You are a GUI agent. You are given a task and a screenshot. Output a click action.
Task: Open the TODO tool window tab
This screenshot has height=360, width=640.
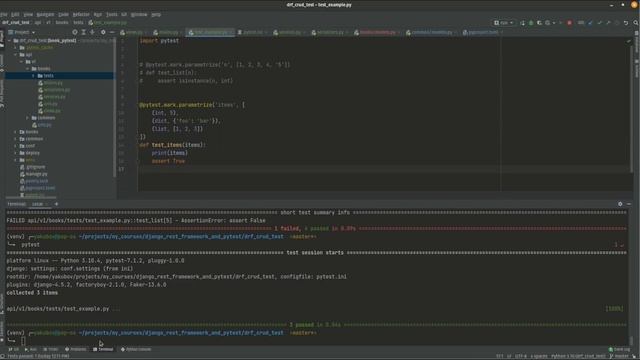point(51,349)
